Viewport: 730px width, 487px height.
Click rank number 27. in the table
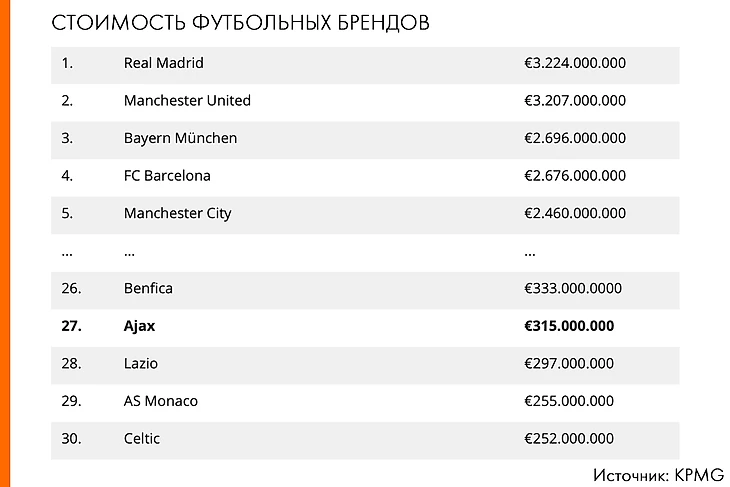[69, 326]
